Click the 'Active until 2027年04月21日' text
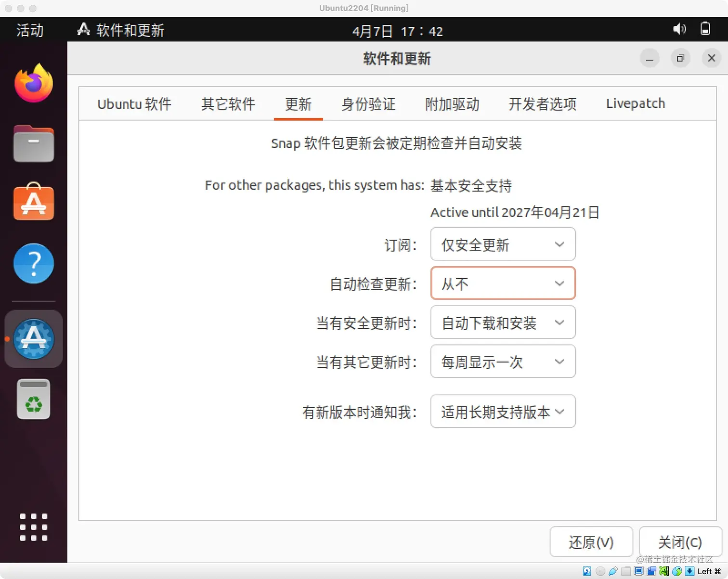Image resolution: width=728 pixels, height=579 pixels. pos(515,212)
